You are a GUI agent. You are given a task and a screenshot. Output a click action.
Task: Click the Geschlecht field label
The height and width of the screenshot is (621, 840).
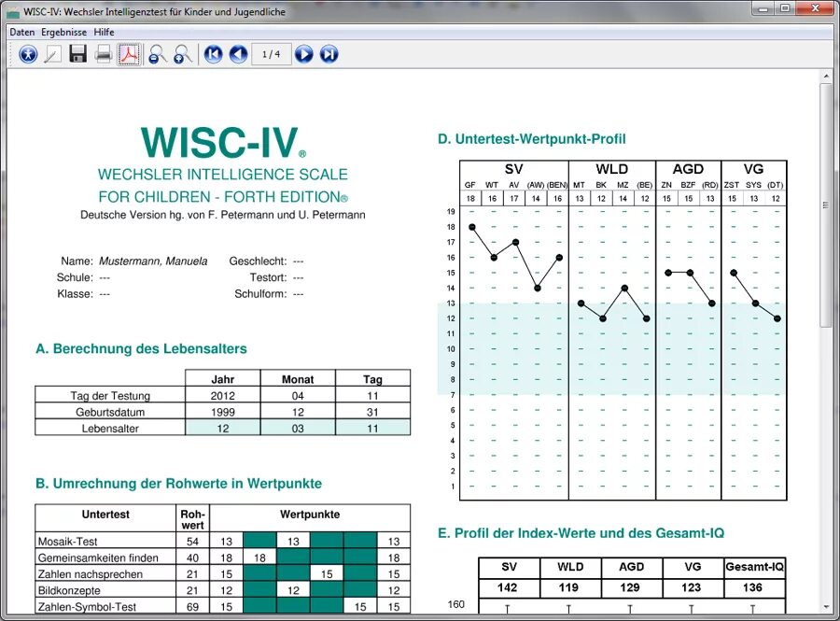coord(258,261)
